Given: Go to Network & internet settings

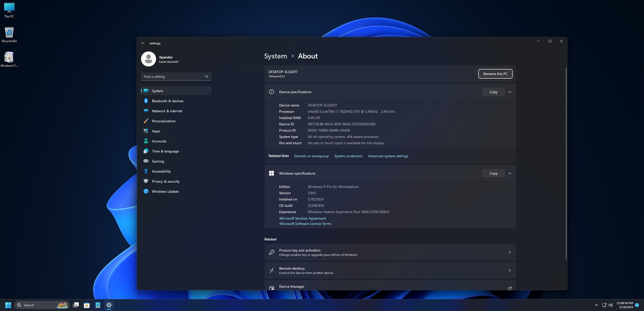Looking at the screenshot, I should (176, 111).
